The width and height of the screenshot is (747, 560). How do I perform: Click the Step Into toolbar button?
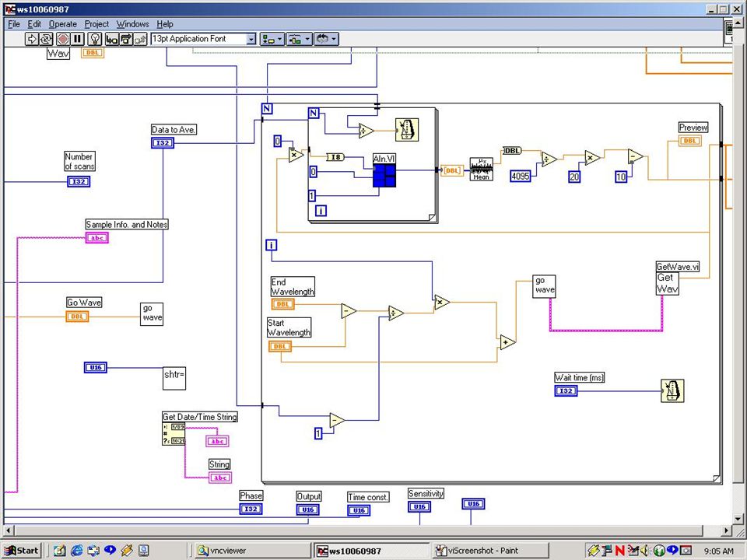(x=112, y=39)
